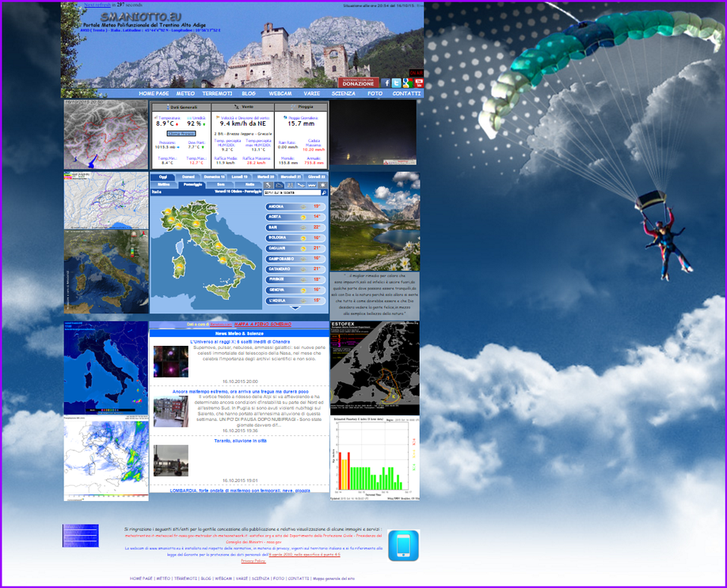Open the mountain lake photo thumbnail

[375, 222]
